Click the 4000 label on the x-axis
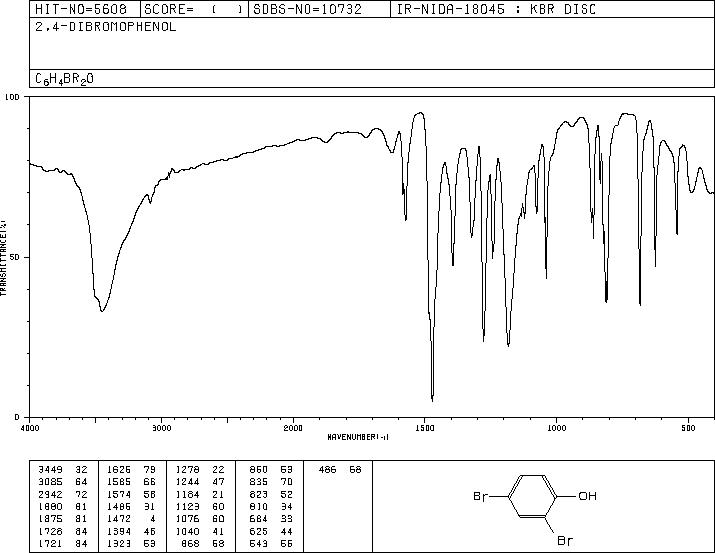 30,428
